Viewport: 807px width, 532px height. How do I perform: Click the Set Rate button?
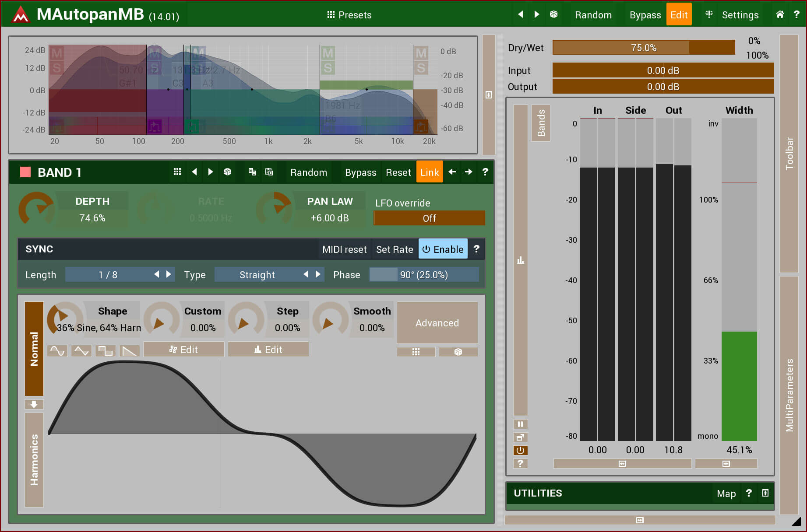click(395, 249)
